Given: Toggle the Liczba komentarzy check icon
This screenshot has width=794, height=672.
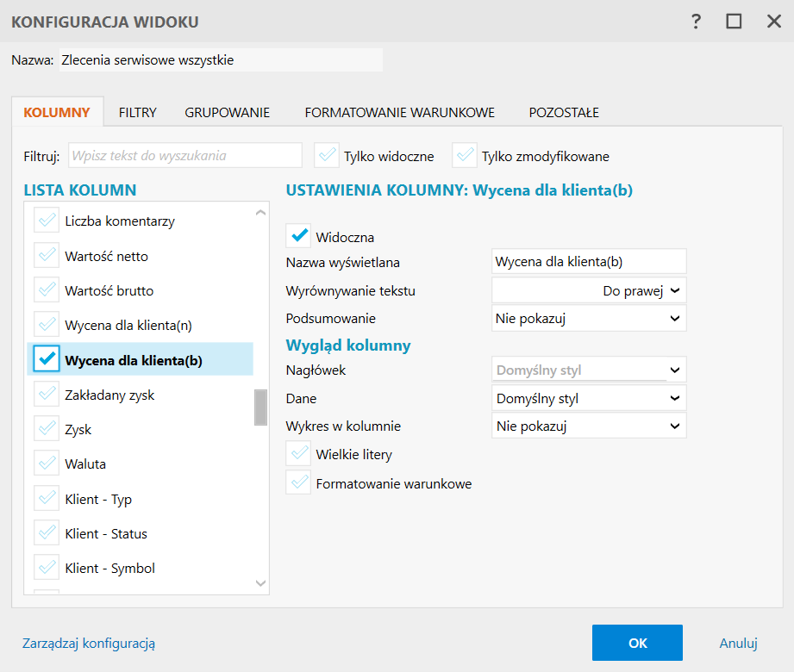Looking at the screenshot, I should [x=47, y=221].
